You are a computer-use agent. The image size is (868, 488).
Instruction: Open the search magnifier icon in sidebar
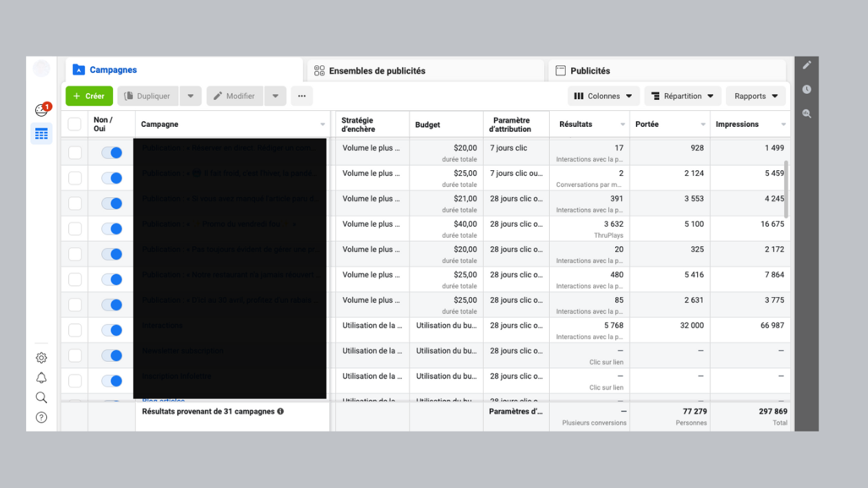[41, 398]
